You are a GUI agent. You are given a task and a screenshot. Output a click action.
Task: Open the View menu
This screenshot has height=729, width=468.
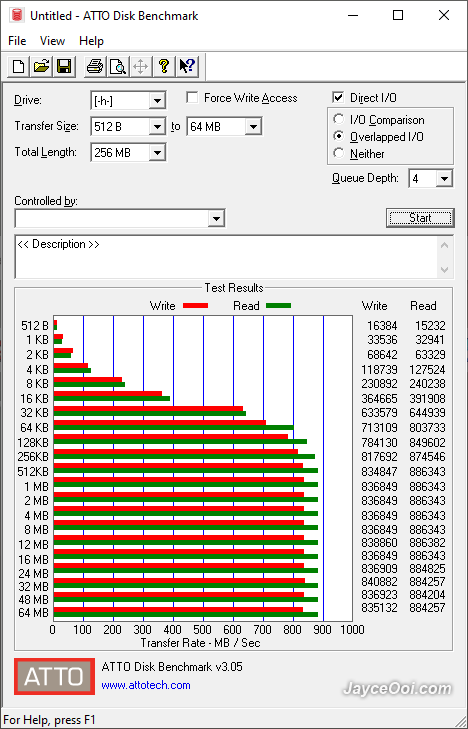coord(52,41)
